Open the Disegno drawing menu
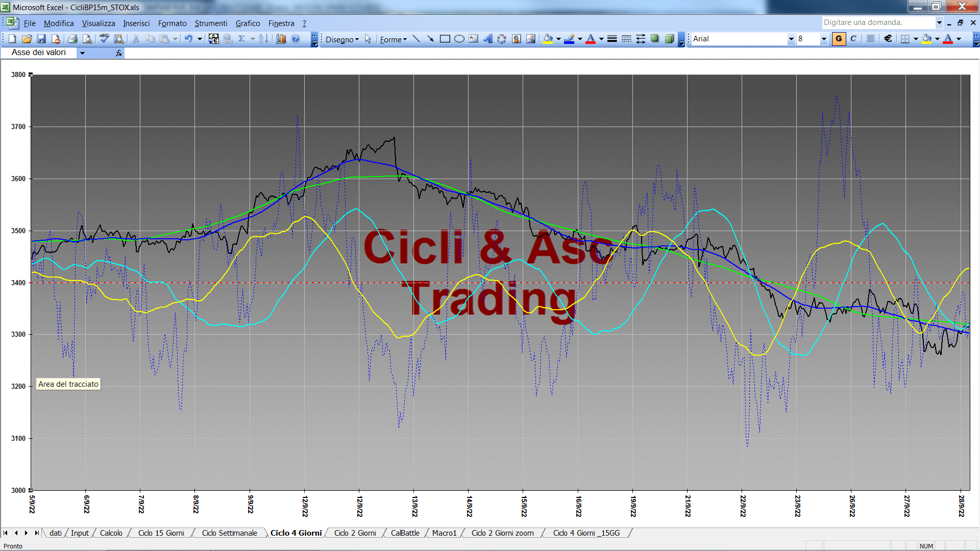Viewport: 980px width, 551px height. click(342, 39)
